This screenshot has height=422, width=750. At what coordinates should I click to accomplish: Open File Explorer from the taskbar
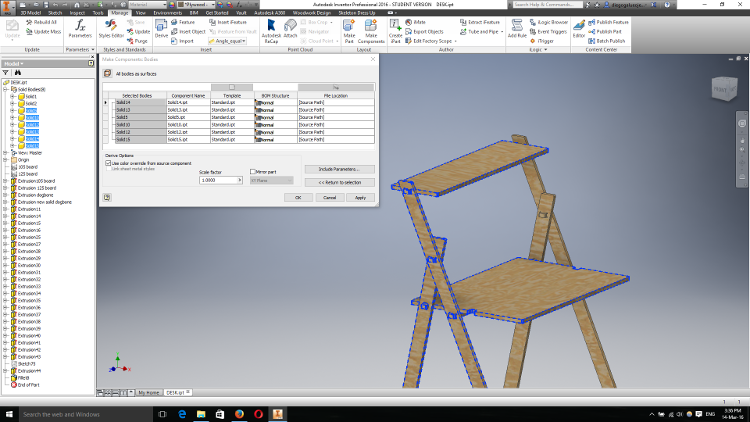[201, 414]
